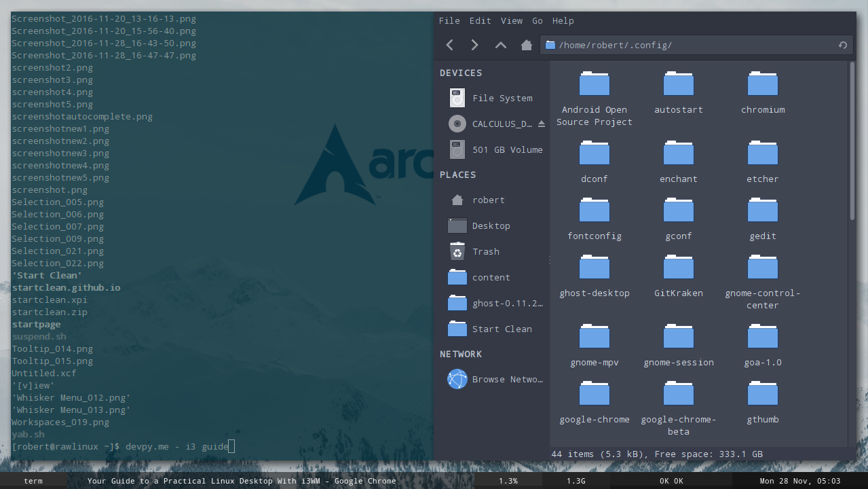Image resolution: width=868 pixels, height=489 pixels.
Task: Eject the CALCULUS_D volume
Action: pos(541,124)
